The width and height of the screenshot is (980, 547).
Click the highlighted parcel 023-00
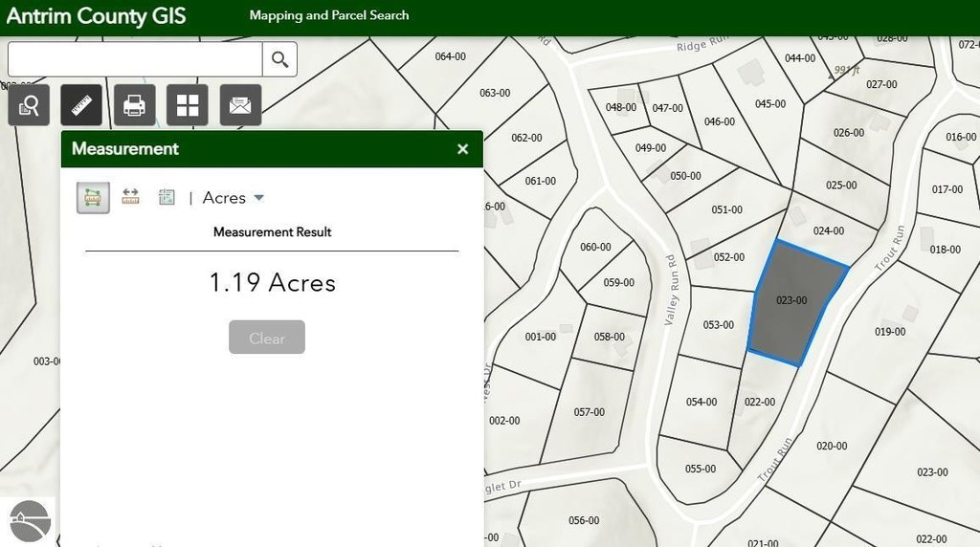pos(791,300)
